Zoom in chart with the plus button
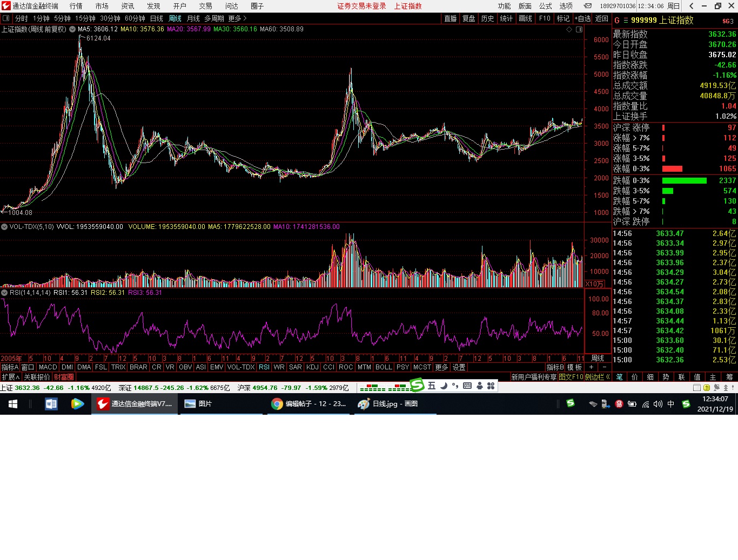The image size is (738, 560). [591, 367]
